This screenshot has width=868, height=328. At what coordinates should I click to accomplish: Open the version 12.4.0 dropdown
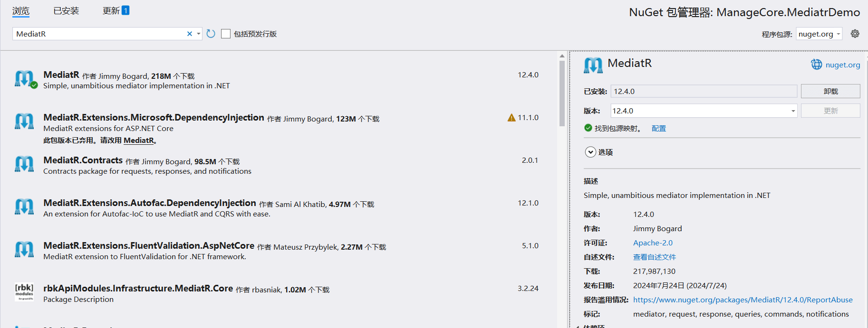pyautogui.click(x=793, y=111)
